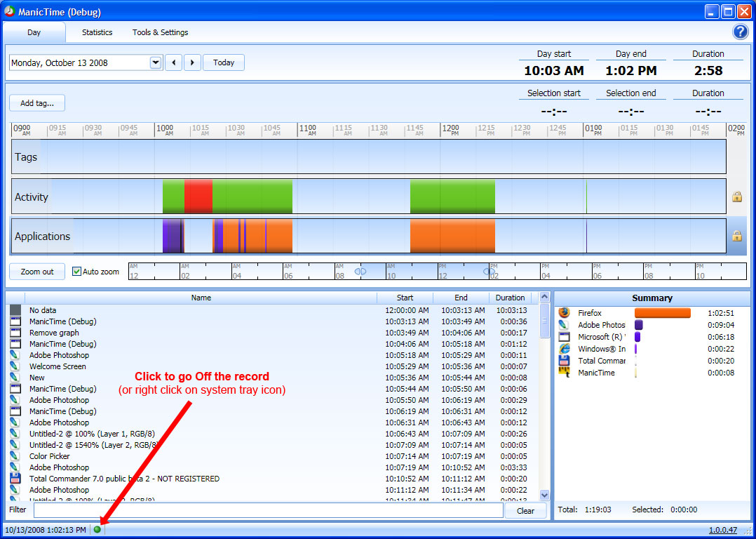Click Day start time 10:03 AM
This screenshot has width=756, height=539.
[x=554, y=70]
